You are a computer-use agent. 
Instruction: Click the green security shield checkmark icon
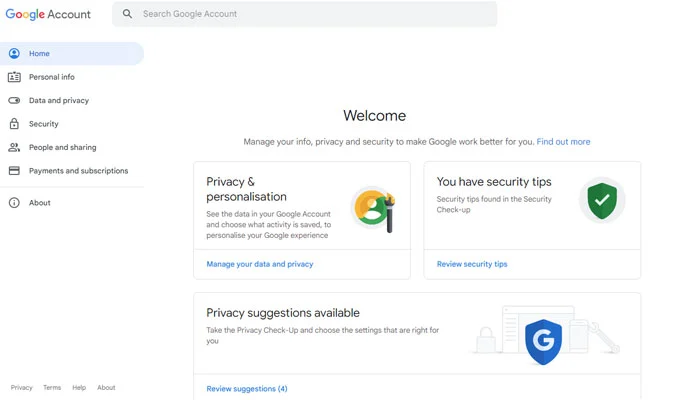(x=602, y=200)
